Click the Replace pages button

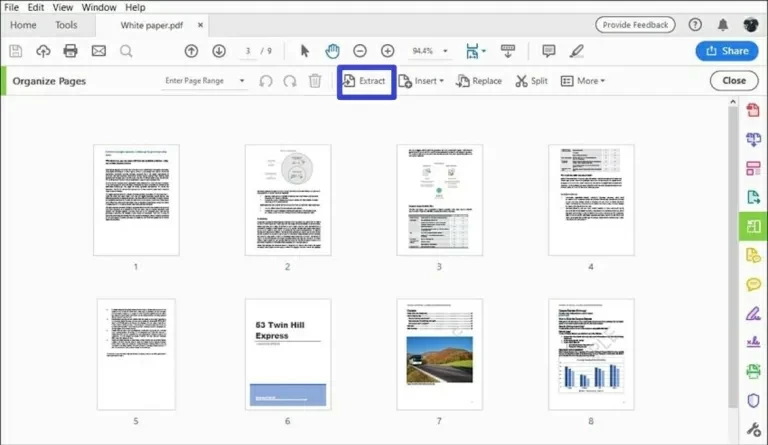(479, 81)
